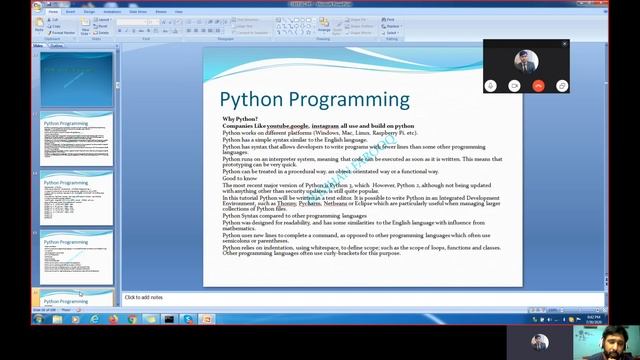This screenshot has height=360, width=640.
Task: Select the first dark title slide thumbnail
Action: point(76,79)
